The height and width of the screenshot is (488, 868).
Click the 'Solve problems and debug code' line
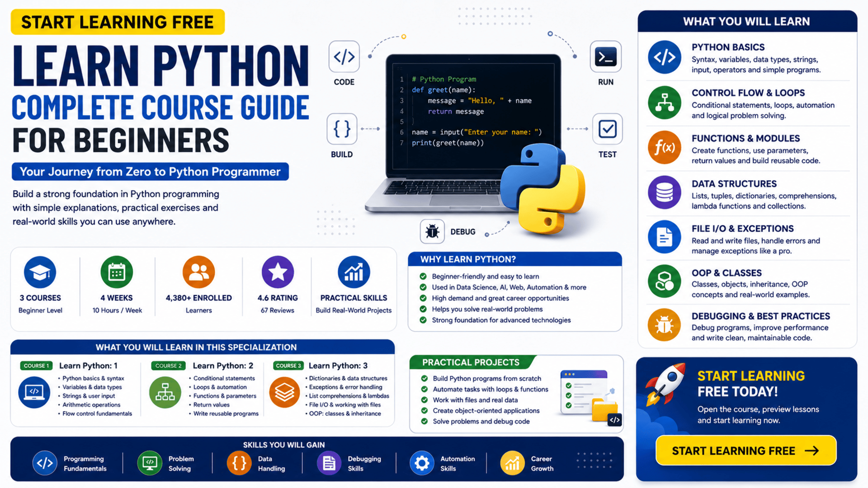coord(481,421)
